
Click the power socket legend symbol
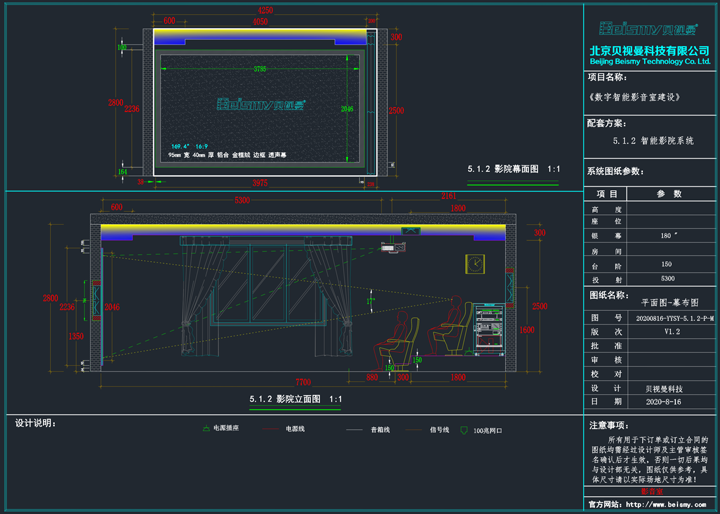pos(207,429)
